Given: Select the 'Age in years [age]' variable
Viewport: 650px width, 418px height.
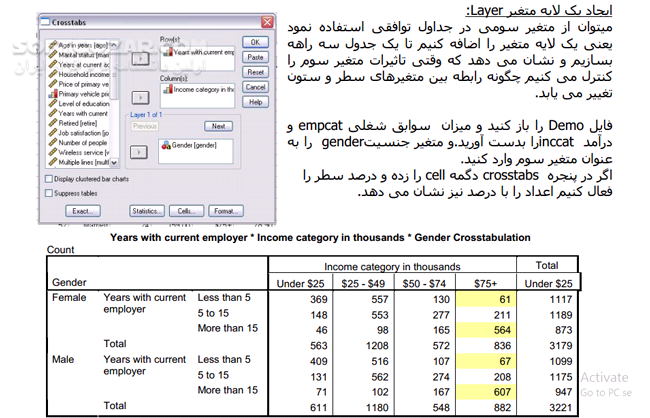Looking at the screenshot, I should pos(79,45).
